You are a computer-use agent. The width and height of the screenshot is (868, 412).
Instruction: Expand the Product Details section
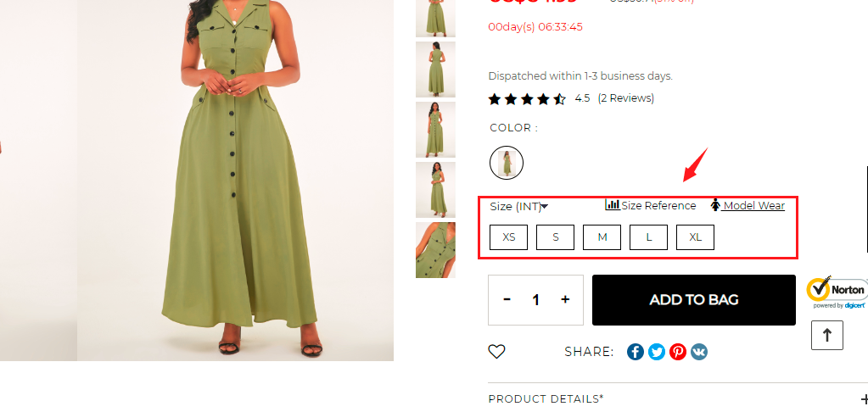863,399
